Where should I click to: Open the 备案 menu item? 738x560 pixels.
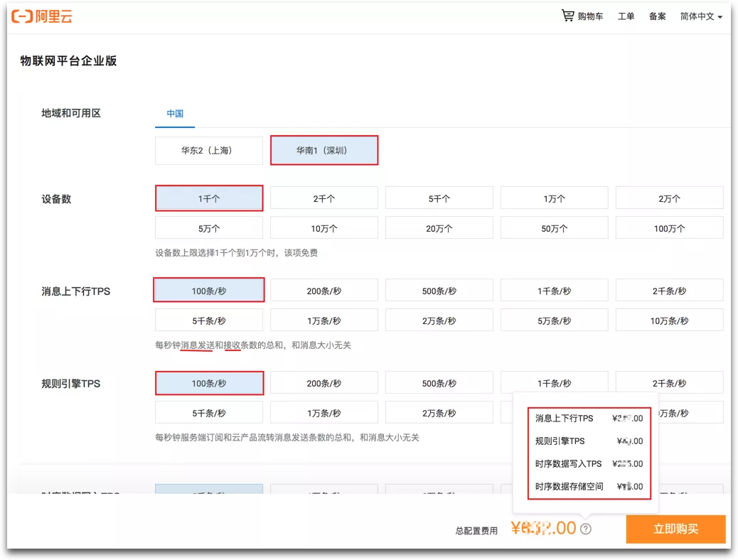tap(657, 16)
